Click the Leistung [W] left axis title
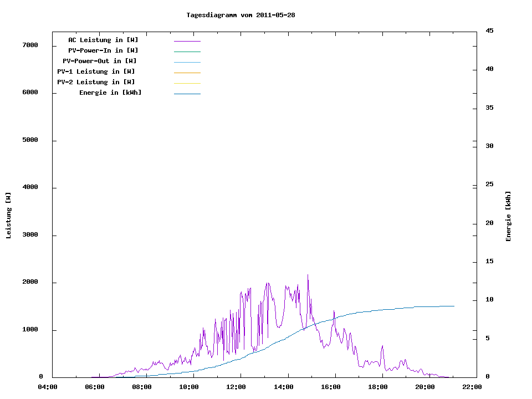Viewport: 532px width, 399px height. pos(8,216)
